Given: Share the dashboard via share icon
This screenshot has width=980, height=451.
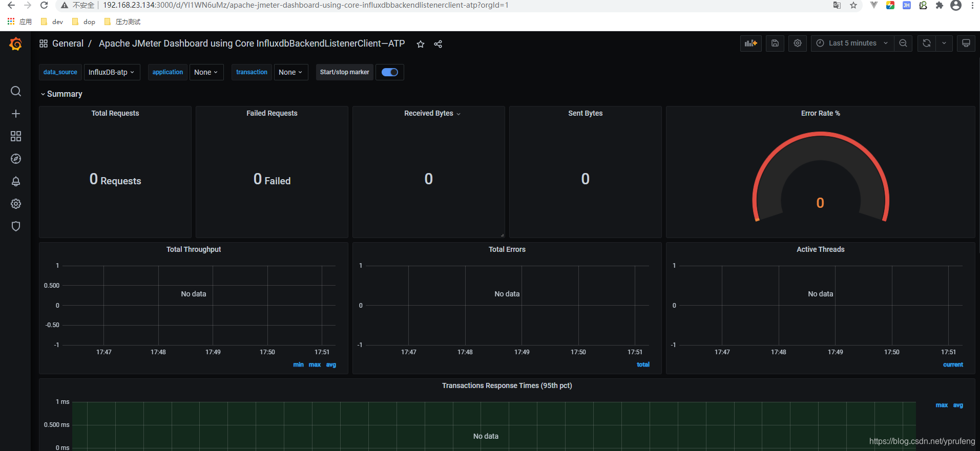Looking at the screenshot, I should coord(438,44).
